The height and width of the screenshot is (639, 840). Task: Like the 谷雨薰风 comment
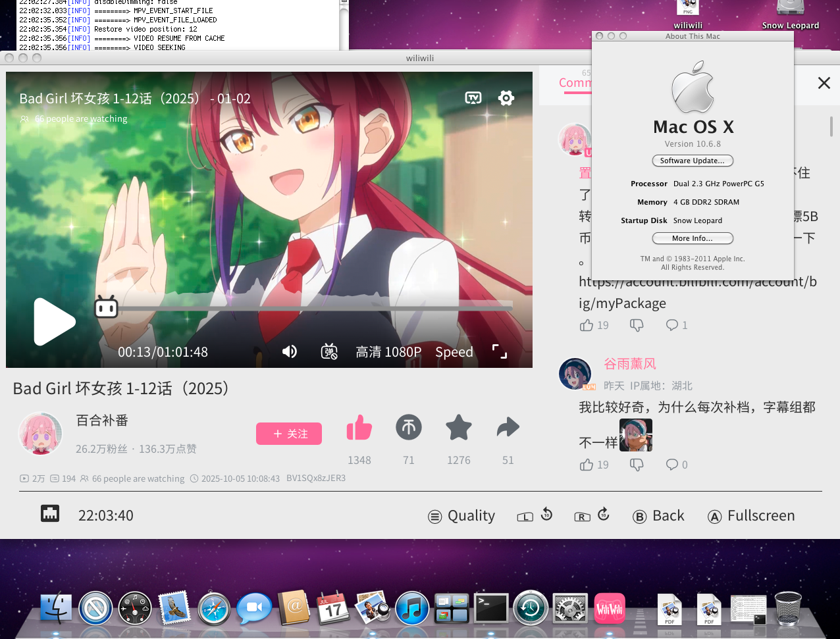coord(594,465)
